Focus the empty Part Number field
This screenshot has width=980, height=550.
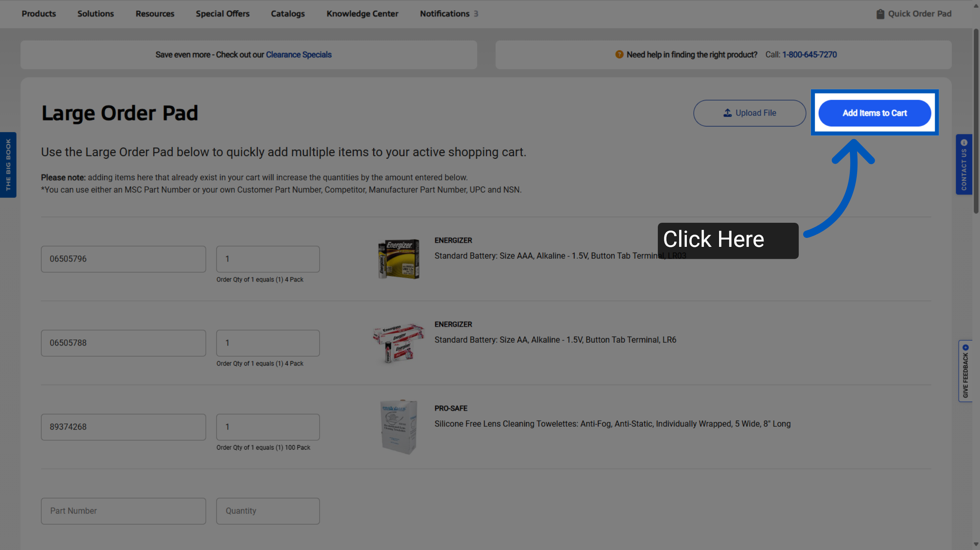point(123,511)
